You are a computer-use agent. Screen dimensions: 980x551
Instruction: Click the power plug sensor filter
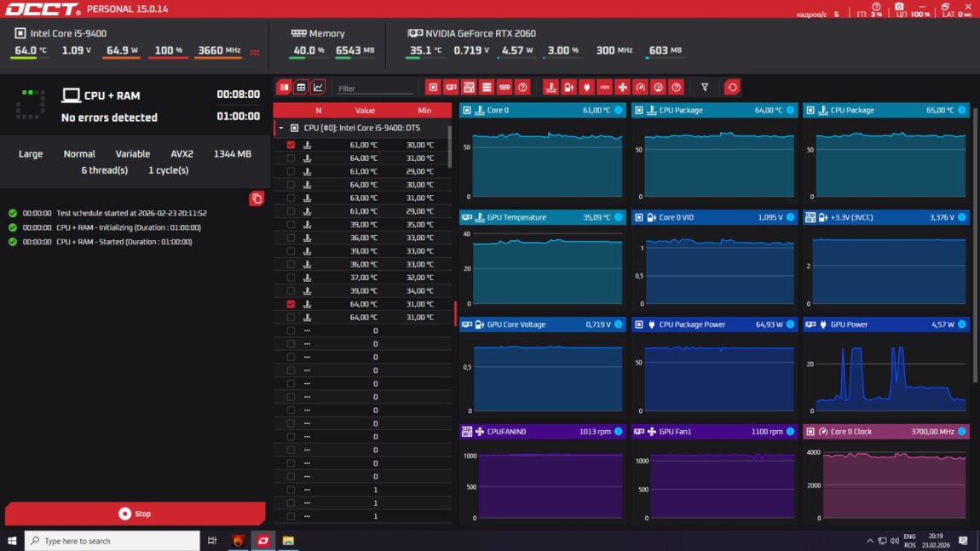pos(586,87)
